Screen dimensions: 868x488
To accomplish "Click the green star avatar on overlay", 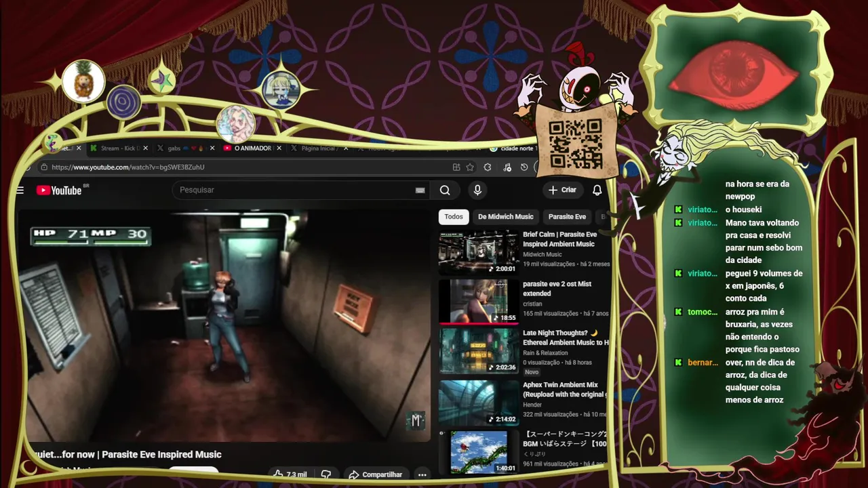I will (x=161, y=81).
